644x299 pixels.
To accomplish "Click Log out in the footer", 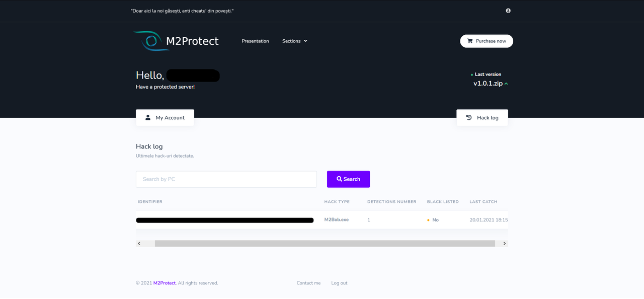I will (339, 283).
